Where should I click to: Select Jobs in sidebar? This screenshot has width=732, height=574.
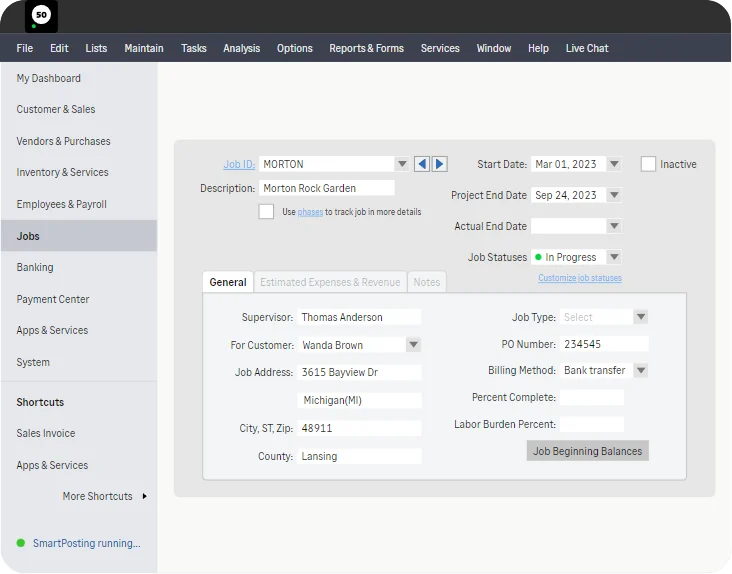pos(79,236)
